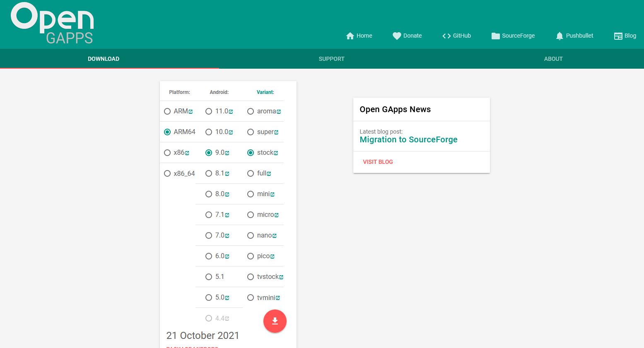Open the info link icon beside full
Viewport: 644px width, 348px height.
(x=269, y=174)
